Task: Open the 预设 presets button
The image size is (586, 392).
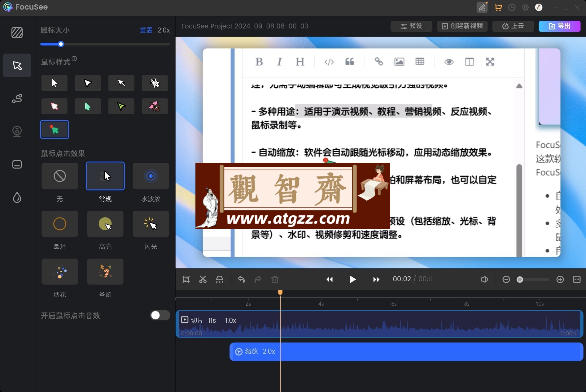Action: [x=411, y=26]
